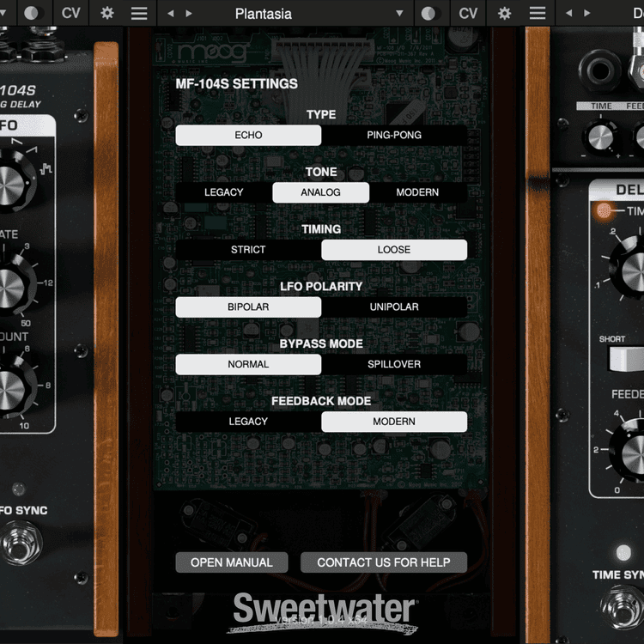
Task: Open the manual with OPEN MANUAL
Action: click(232, 562)
